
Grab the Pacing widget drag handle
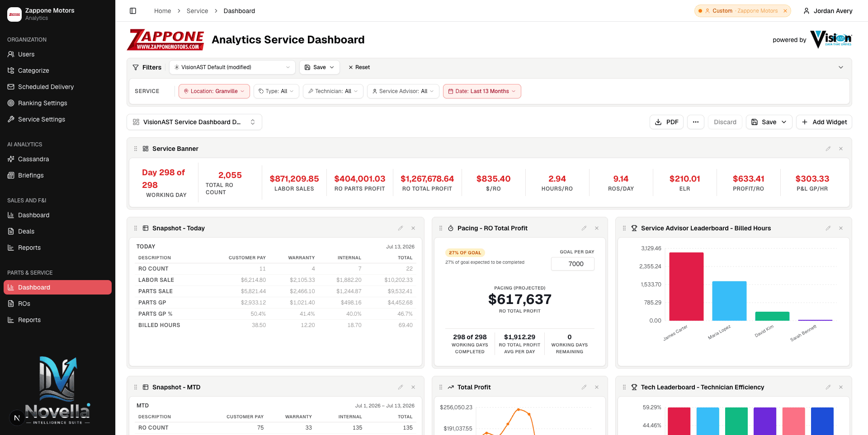441,228
